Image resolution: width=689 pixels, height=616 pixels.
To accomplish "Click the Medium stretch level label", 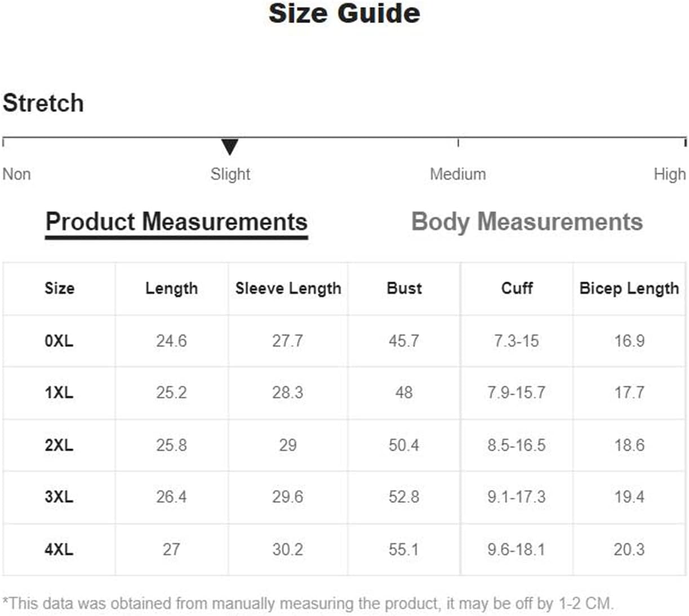I will pyautogui.click(x=457, y=174).
